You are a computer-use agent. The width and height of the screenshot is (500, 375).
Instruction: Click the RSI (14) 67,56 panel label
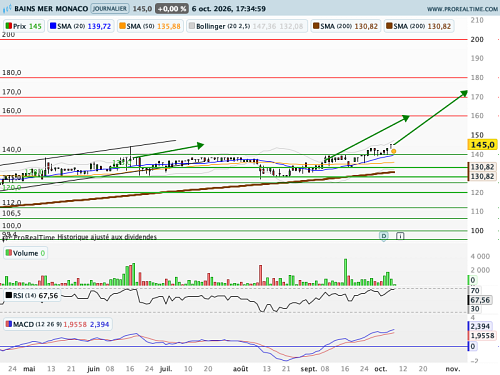pos(32,296)
